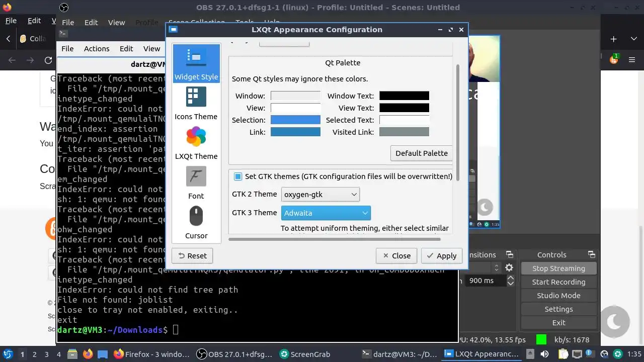Open the GTK 2 Theme dropdown

point(320,194)
